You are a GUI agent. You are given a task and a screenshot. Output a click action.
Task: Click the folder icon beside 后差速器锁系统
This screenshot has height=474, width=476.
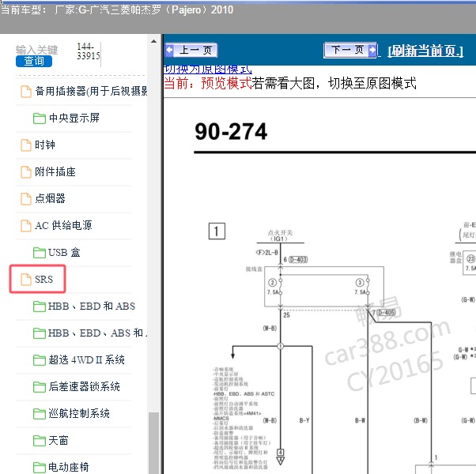40,387
